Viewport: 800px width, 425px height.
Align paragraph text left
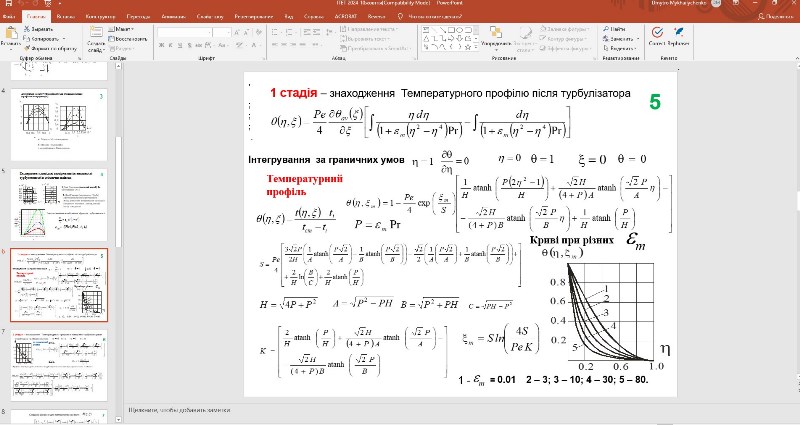(x=275, y=45)
